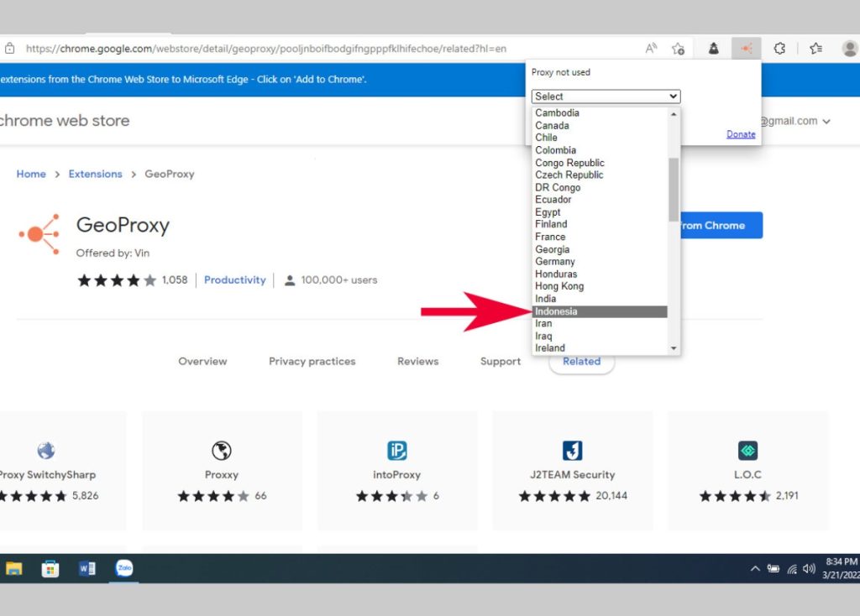This screenshot has height=616, width=860.
Task: Click the GeoProxy extension toolbar icon
Action: (x=746, y=48)
